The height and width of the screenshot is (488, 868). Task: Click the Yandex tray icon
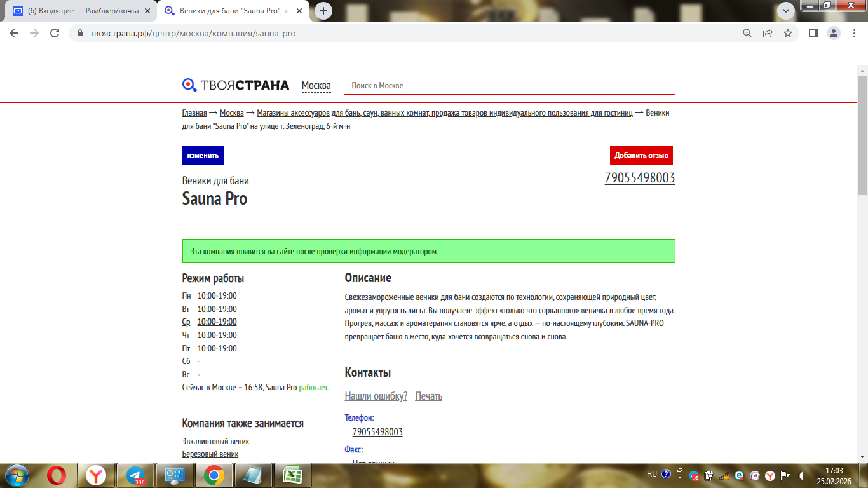click(770, 475)
